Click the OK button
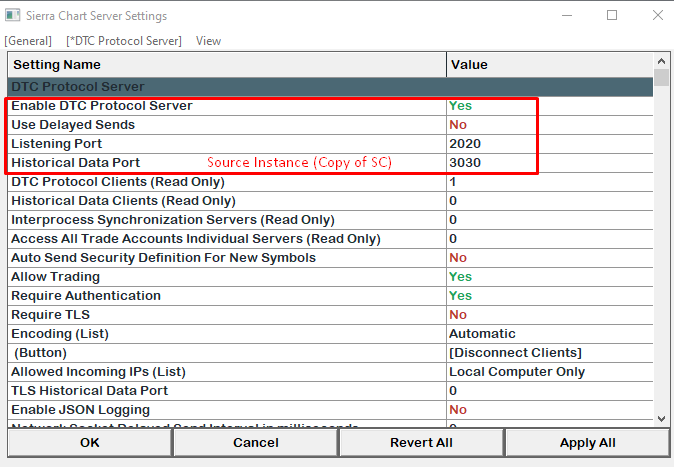Screen dimensions: 674x467 click(90, 442)
